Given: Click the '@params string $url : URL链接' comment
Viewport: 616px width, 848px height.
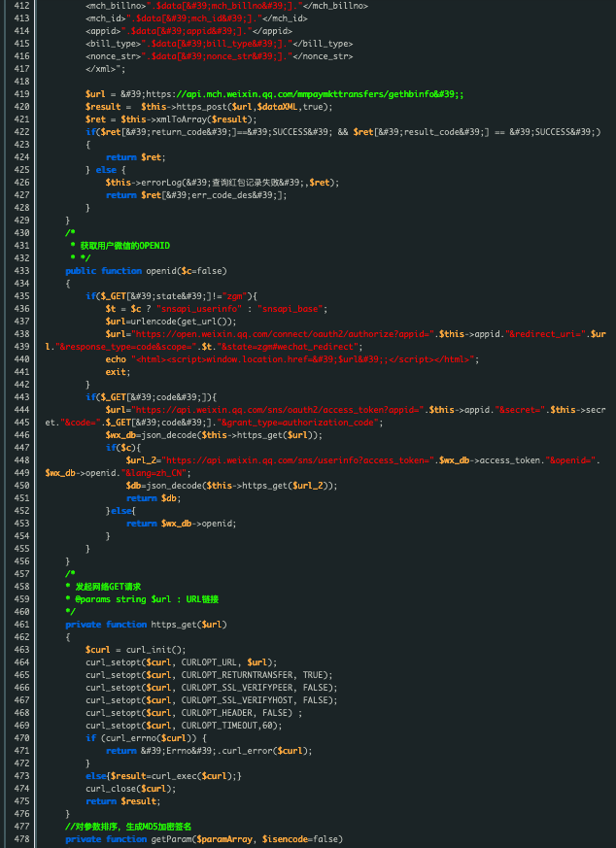Looking at the screenshot, I should (x=142, y=599).
